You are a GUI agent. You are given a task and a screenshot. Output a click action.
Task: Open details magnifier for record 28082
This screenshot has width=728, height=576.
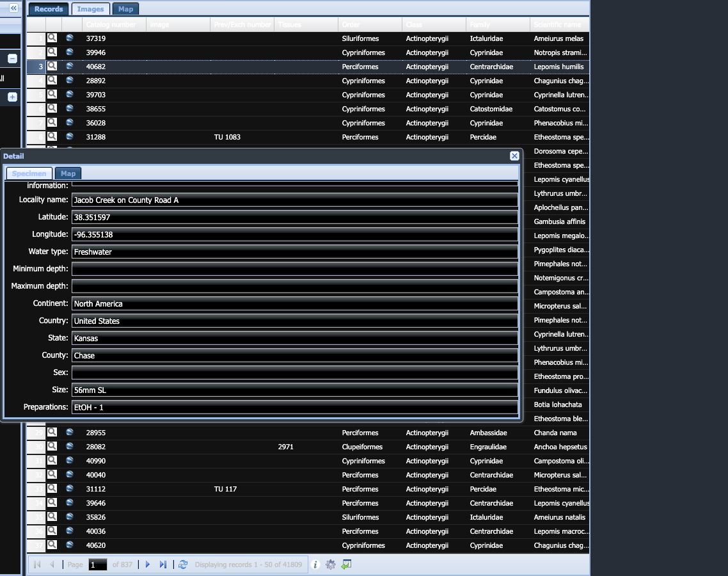52,446
